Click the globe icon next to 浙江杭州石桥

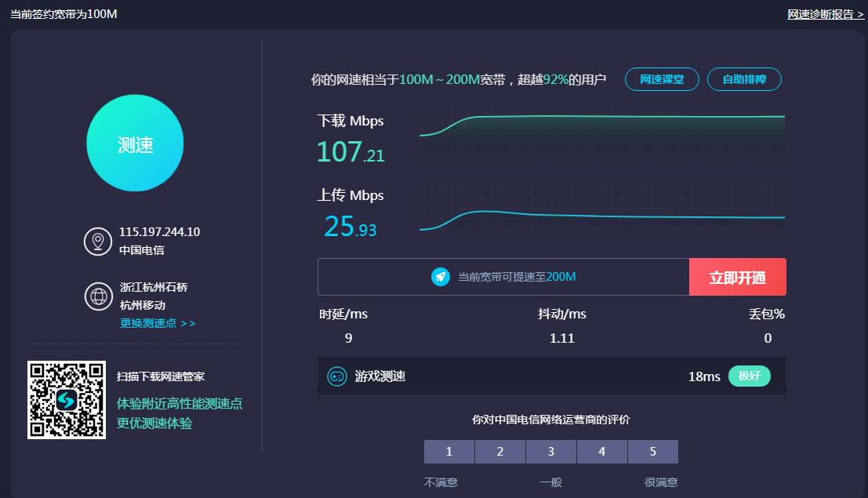99,296
